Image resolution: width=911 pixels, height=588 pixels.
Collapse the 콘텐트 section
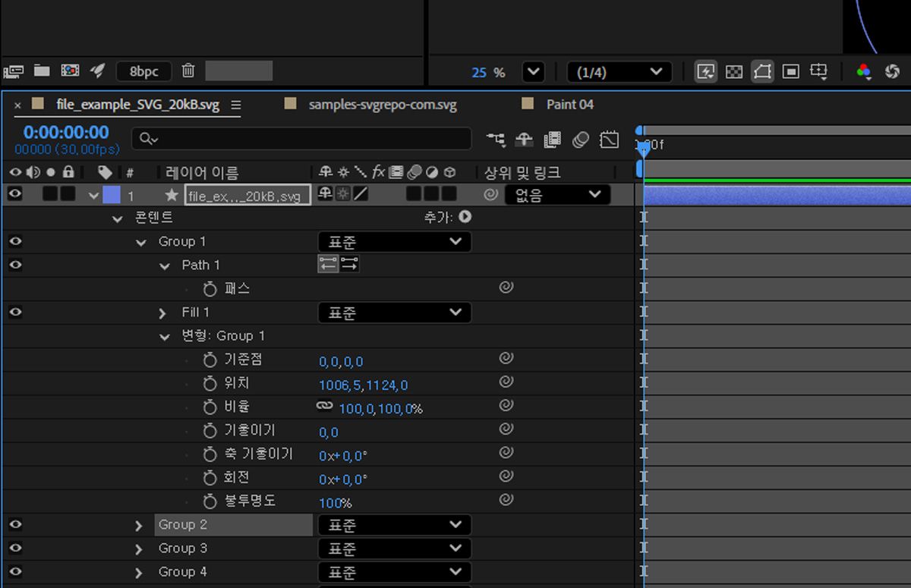(117, 219)
